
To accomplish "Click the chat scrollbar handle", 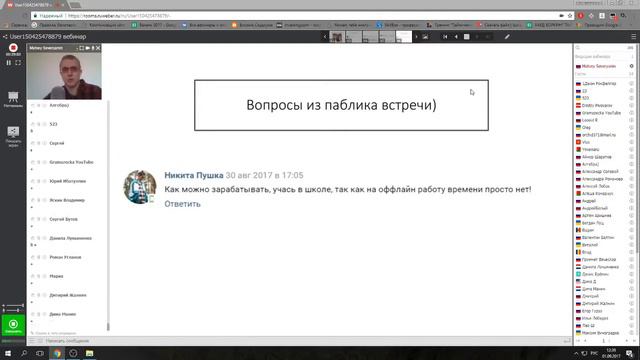I will pos(108,327).
